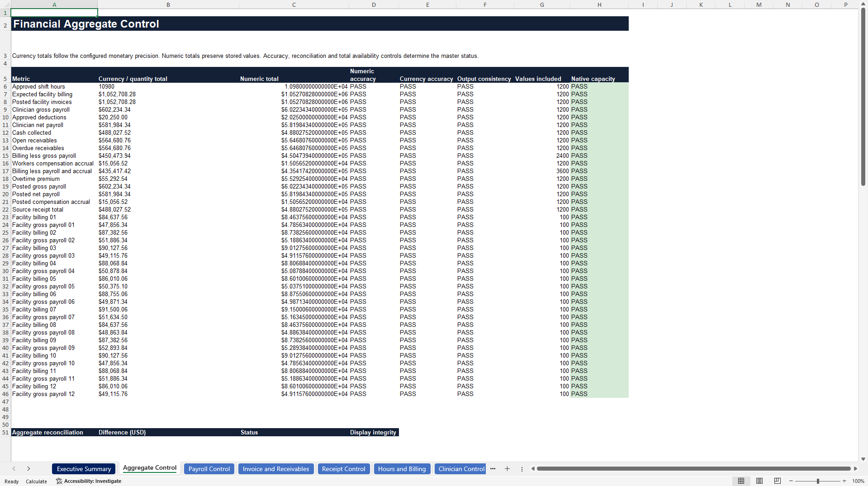Click the Status header in row 51
The width and height of the screenshot is (868, 486).
coord(294,433)
